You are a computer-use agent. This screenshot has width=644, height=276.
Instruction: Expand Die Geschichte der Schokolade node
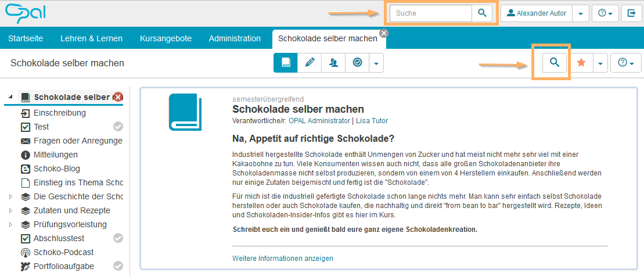[10, 197]
